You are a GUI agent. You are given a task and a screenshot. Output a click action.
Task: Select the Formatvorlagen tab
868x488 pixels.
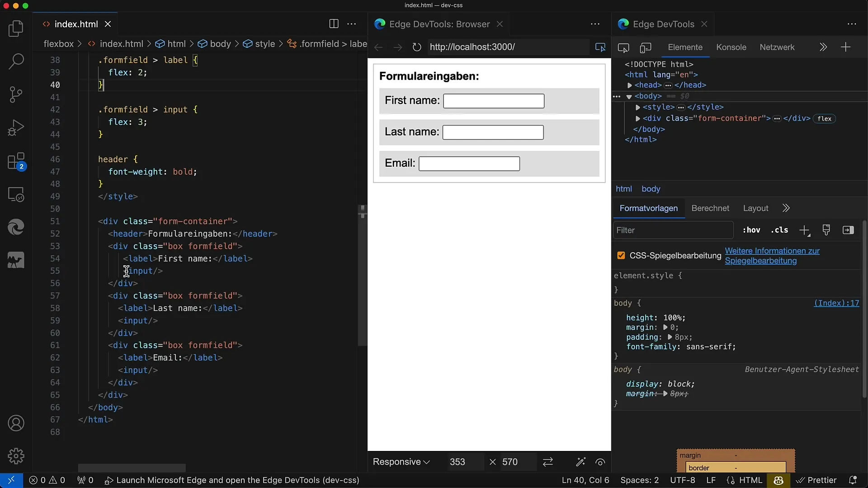(648, 208)
